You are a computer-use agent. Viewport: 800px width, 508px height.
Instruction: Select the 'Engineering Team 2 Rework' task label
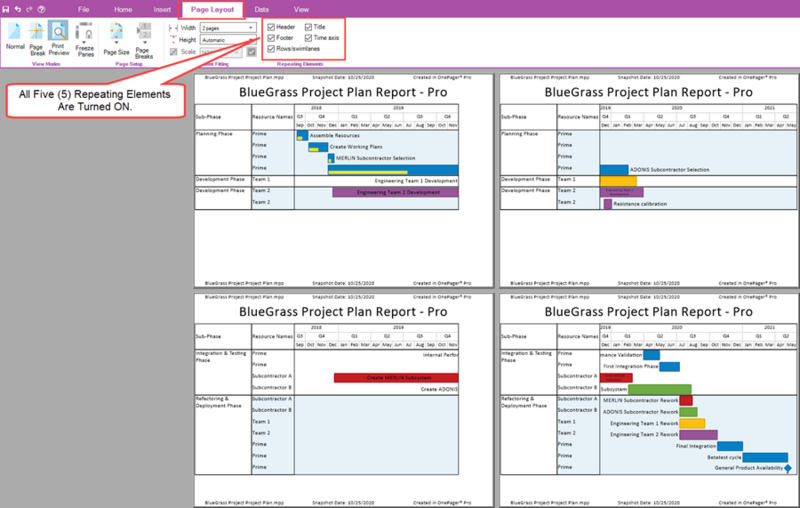(x=644, y=435)
